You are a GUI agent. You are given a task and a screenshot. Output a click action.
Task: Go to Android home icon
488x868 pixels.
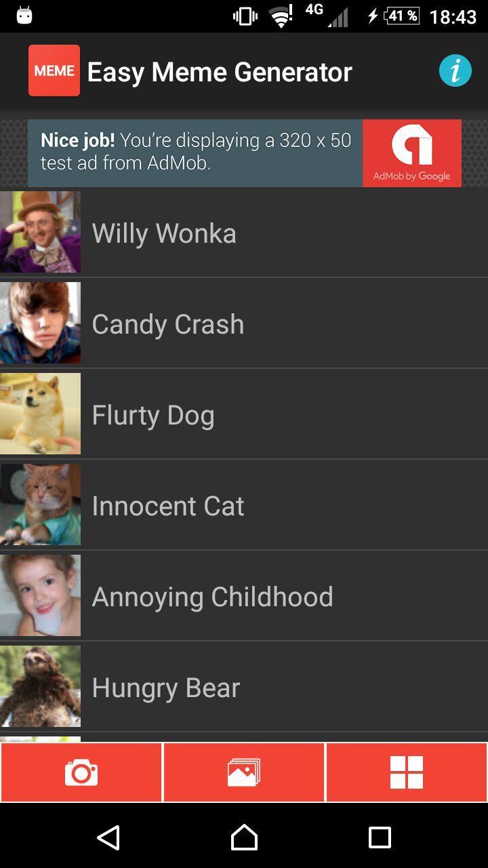coord(244,837)
